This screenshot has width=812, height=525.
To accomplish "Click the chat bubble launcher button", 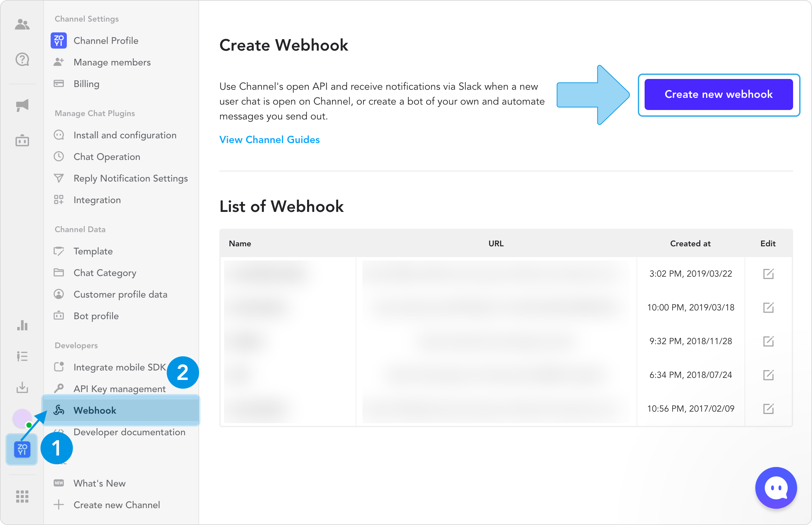I will click(776, 488).
